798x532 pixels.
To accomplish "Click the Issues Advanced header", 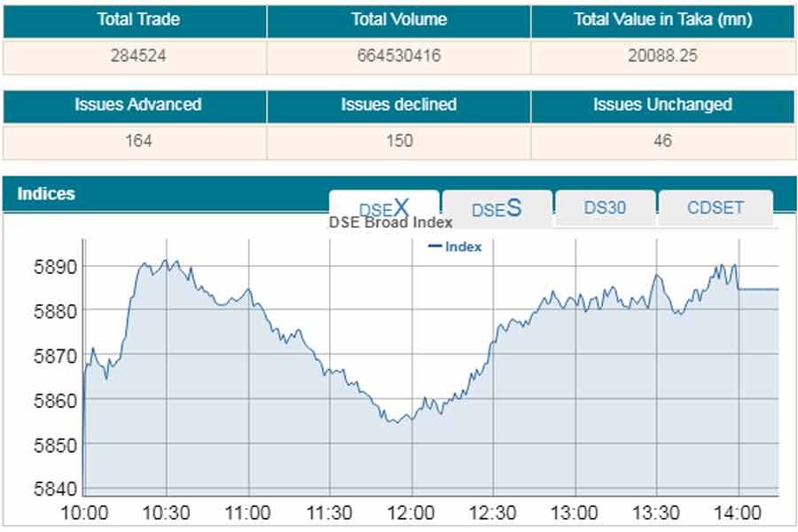I will tap(137, 105).
